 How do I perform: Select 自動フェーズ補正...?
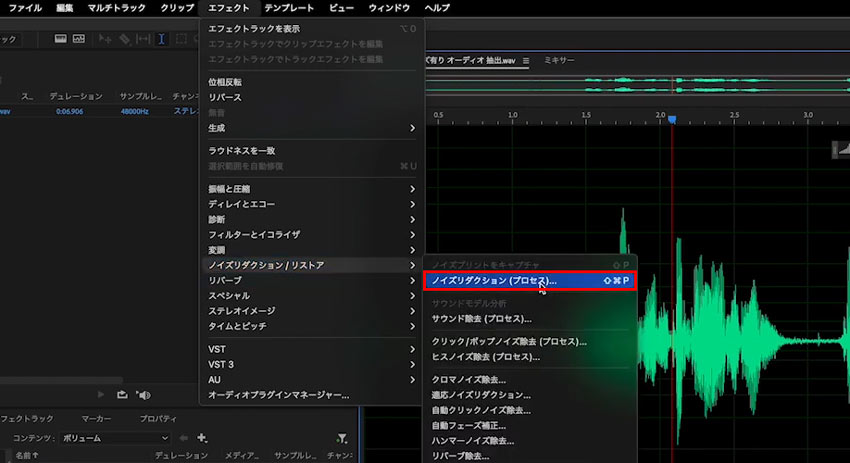click(x=530, y=426)
